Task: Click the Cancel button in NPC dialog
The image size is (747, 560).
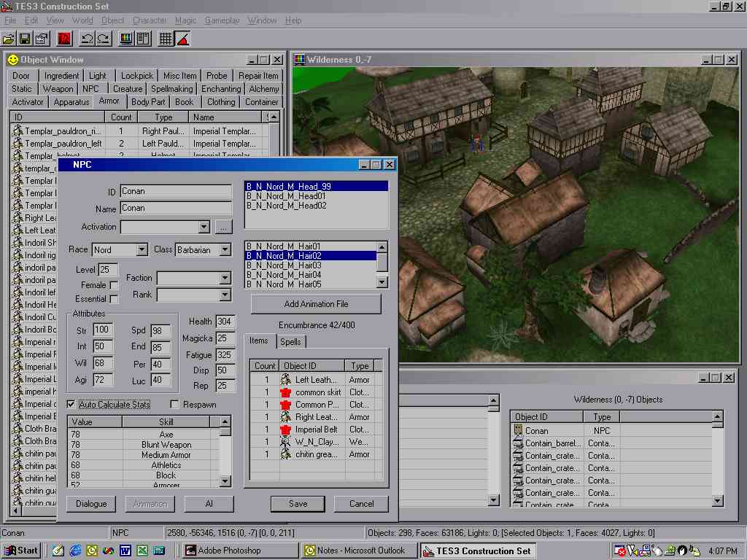Action: pyautogui.click(x=362, y=504)
